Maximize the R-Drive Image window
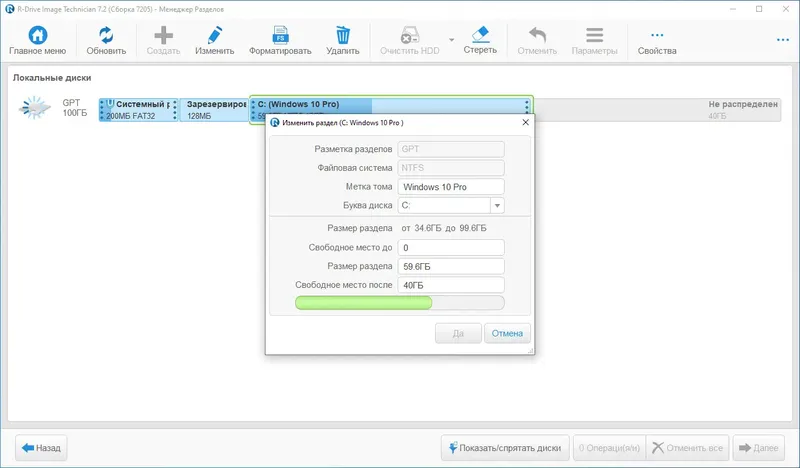 (759, 9)
